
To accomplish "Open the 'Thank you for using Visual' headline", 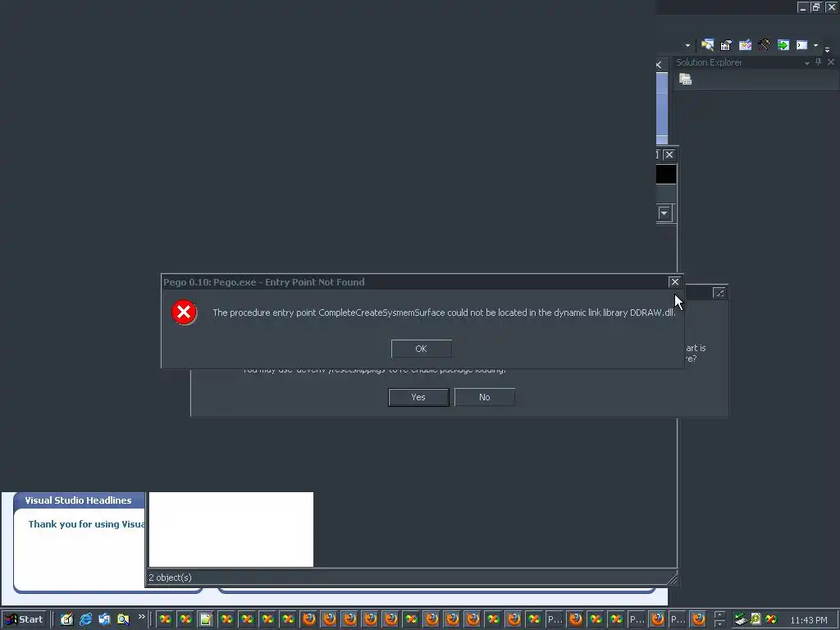I will pyautogui.click(x=86, y=524).
